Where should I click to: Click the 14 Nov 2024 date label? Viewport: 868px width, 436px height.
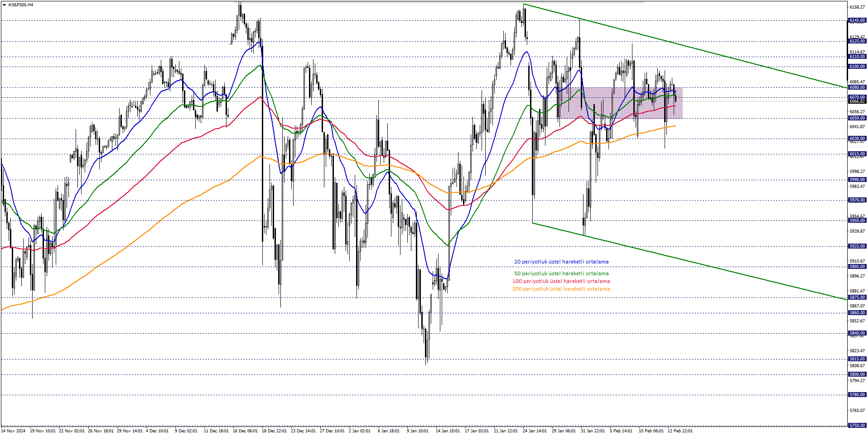(14, 431)
